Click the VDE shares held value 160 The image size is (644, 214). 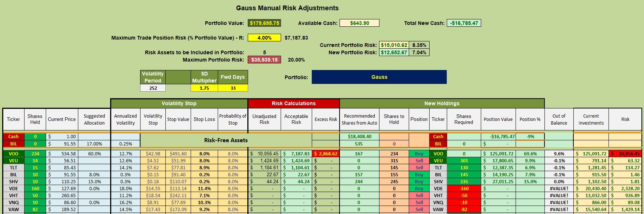tap(35, 188)
